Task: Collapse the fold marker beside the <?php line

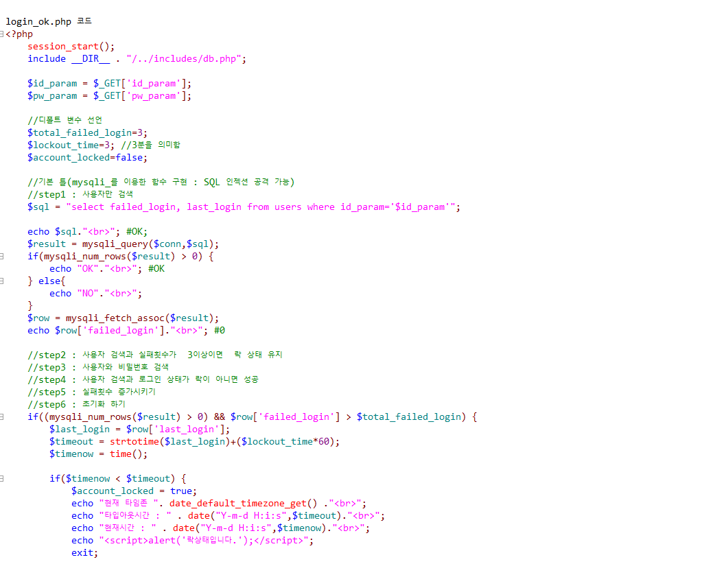Action: click(2, 34)
